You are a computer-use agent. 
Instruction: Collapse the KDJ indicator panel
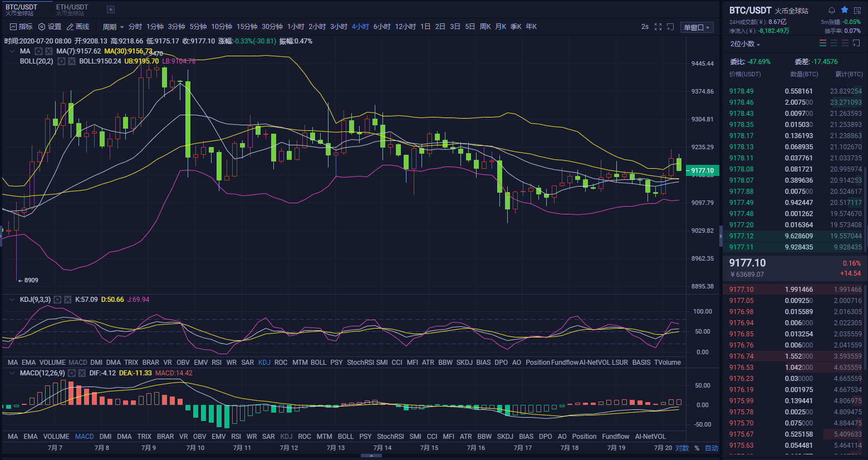12,300
